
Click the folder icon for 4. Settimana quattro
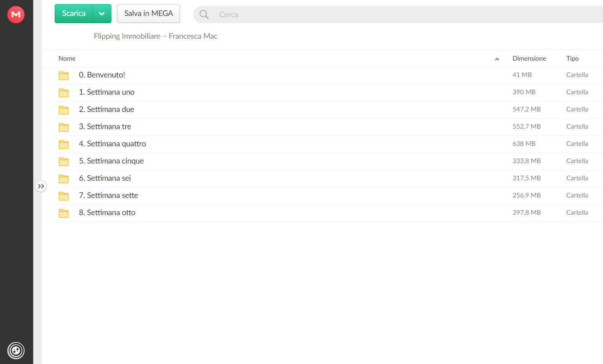(x=64, y=145)
